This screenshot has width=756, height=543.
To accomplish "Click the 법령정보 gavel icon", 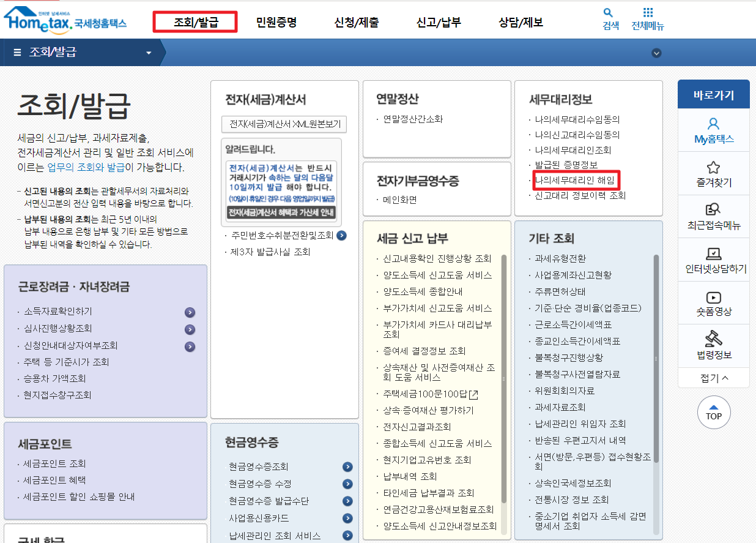I will pos(713,346).
